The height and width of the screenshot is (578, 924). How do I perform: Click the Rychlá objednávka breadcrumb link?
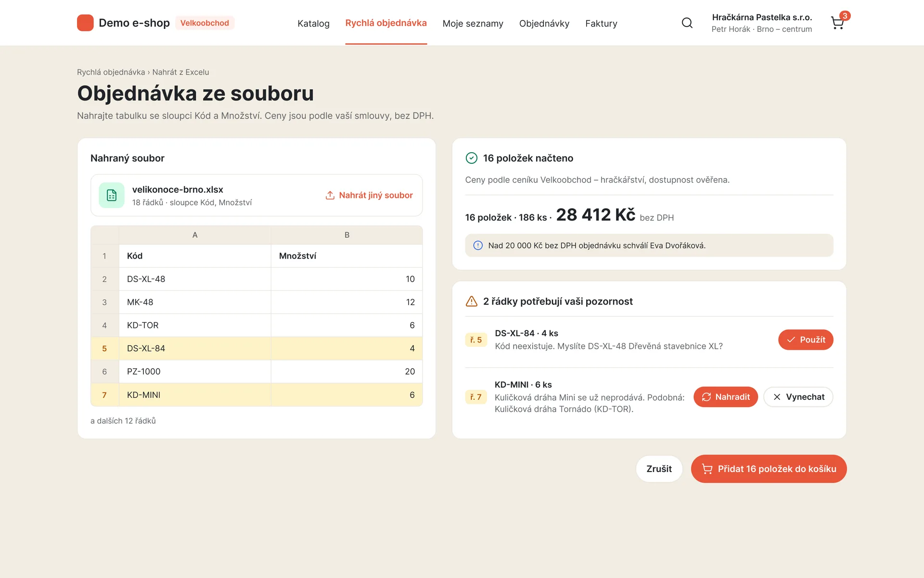pyautogui.click(x=111, y=72)
